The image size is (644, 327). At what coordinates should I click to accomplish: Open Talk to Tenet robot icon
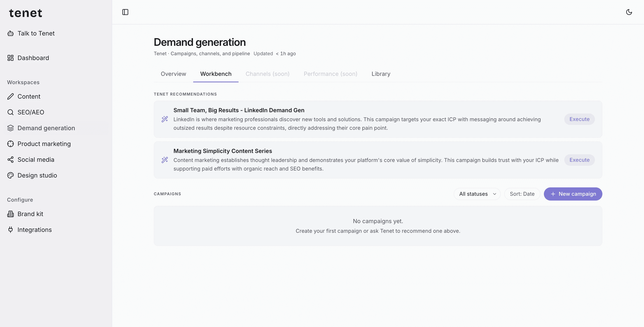click(x=11, y=33)
